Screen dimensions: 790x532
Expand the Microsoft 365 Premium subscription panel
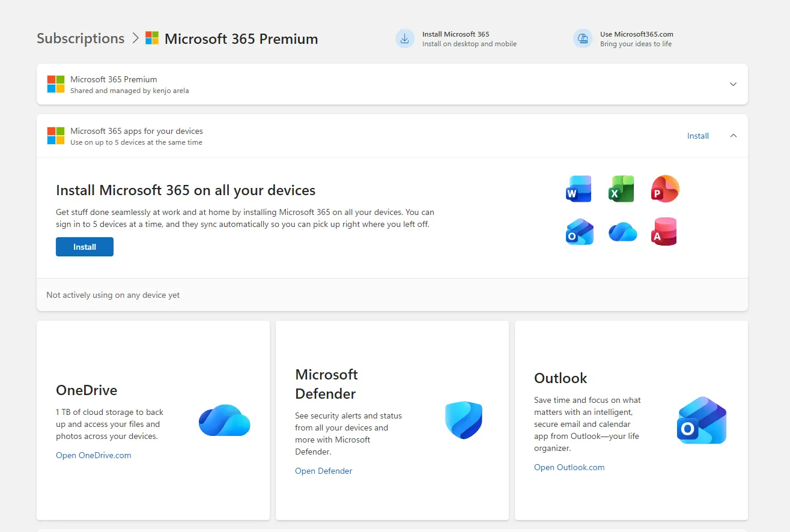[733, 84]
